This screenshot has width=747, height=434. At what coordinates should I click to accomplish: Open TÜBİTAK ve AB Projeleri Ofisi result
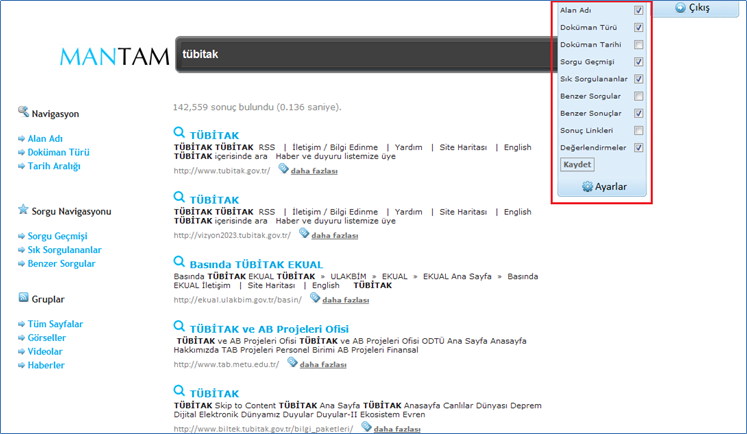point(269,329)
